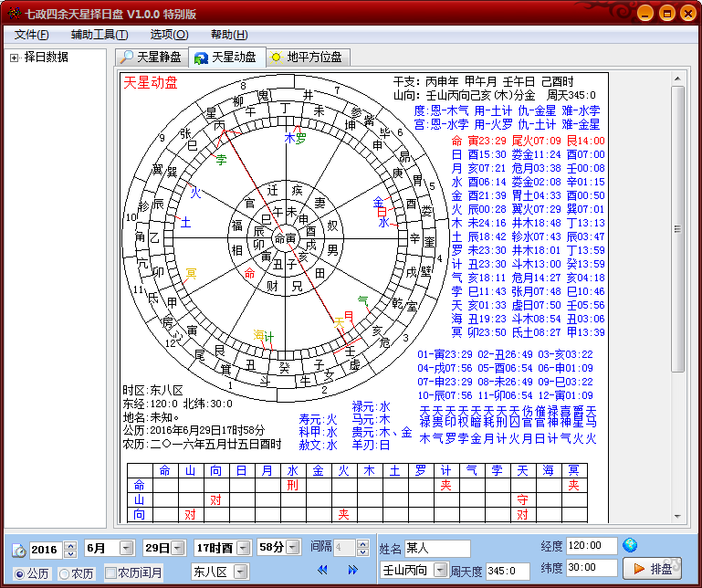Screen dimensions: 702x588
Task: Click the 寿元:火 text
Action: point(318,420)
